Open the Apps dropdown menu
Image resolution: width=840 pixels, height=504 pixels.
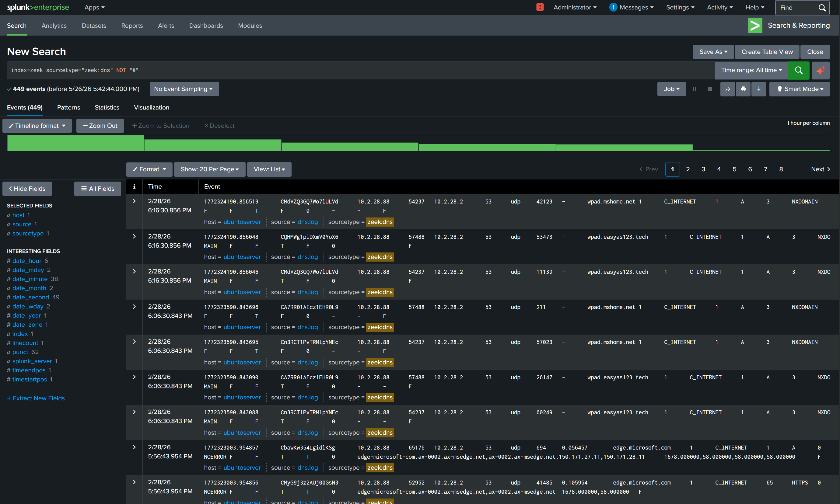(x=94, y=7)
